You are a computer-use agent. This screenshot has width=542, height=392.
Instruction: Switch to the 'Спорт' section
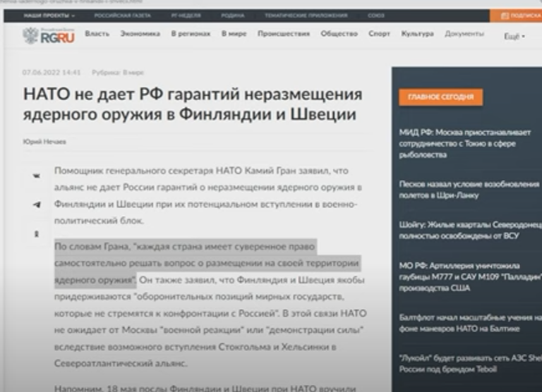(x=379, y=34)
